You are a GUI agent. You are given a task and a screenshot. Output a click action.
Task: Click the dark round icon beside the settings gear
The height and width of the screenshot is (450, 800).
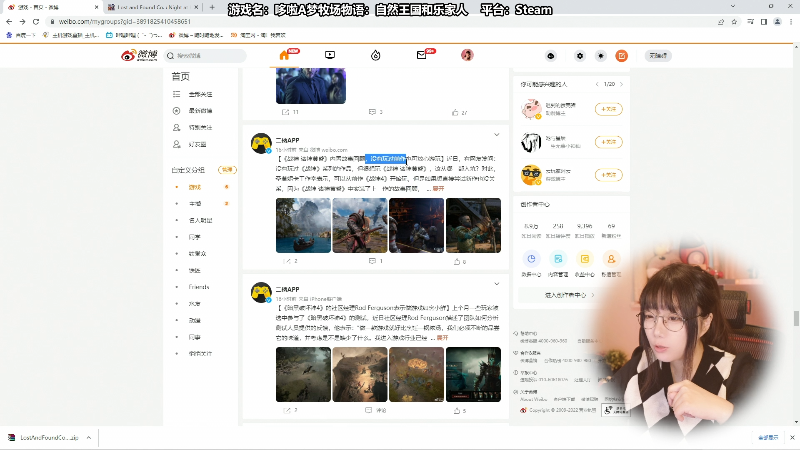551,56
